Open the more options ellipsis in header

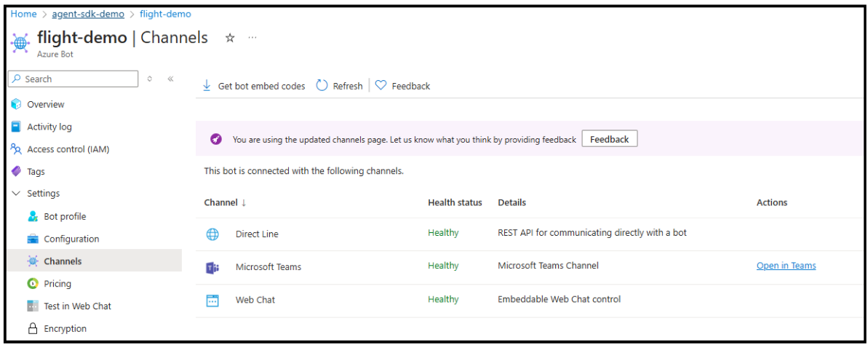[x=252, y=38]
